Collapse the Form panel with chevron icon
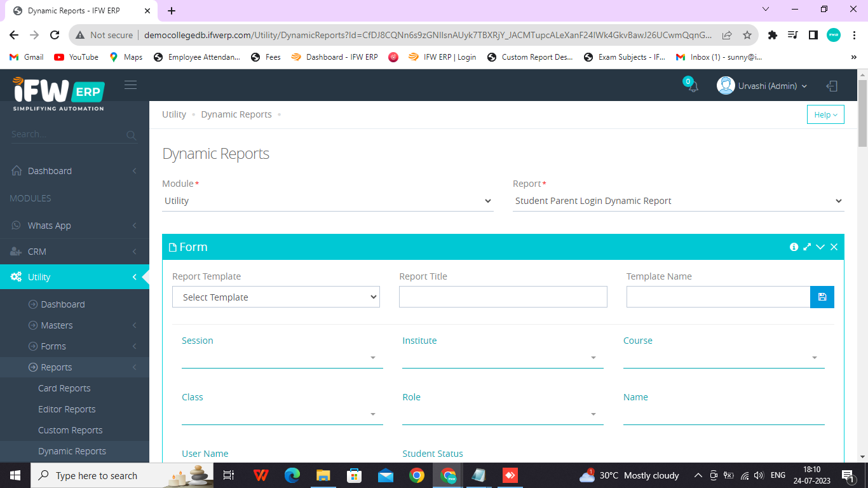Viewport: 868px width, 488px height. (820, 247)
